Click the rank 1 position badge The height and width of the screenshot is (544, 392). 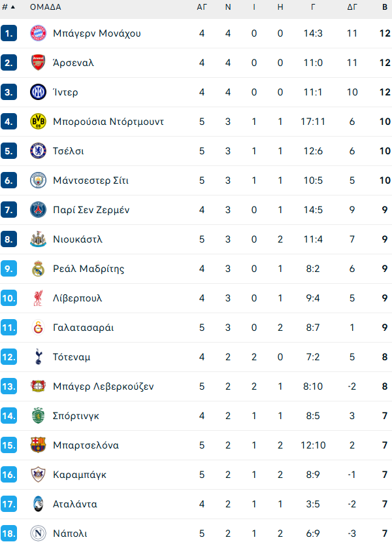click(x=8, y=33)
